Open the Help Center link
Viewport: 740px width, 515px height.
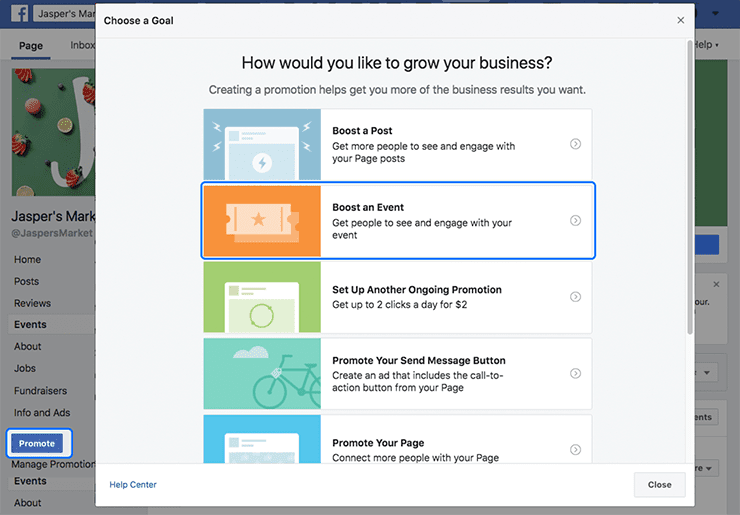coord(133,485)
